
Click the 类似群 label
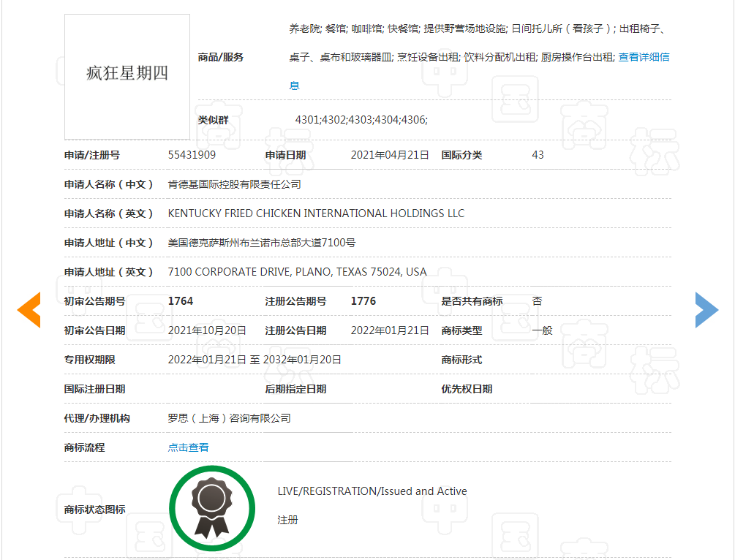click(x=213, y=120)
